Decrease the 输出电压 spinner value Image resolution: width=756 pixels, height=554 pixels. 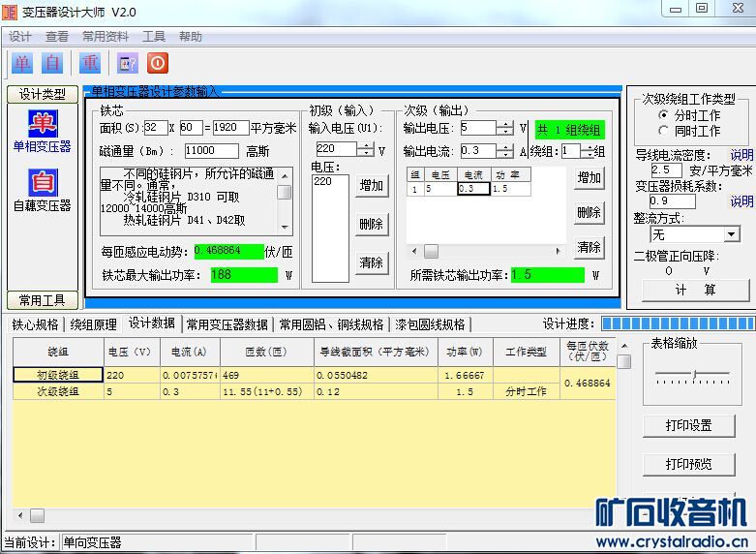504,132
